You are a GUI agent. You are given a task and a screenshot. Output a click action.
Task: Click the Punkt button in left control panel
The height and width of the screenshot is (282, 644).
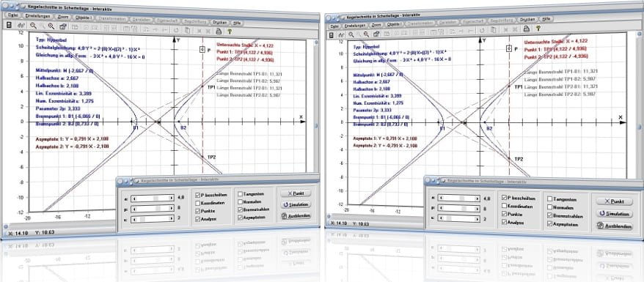click(x=296, y=193)
